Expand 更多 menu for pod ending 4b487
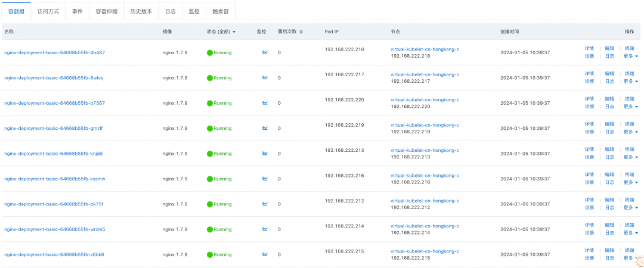Viewport: 644px width, 268px height. [x=630, y=57]
